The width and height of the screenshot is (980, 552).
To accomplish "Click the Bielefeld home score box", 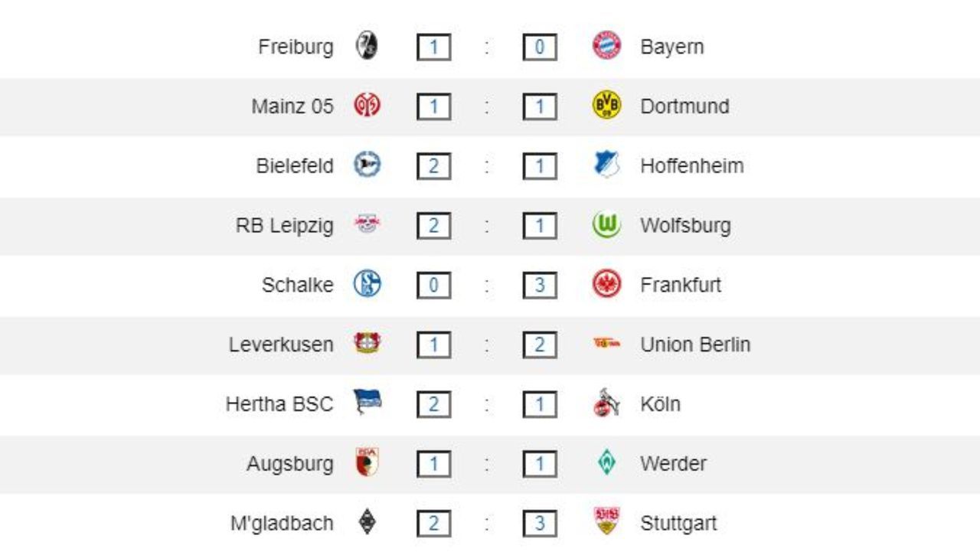I will pos(433,166).
